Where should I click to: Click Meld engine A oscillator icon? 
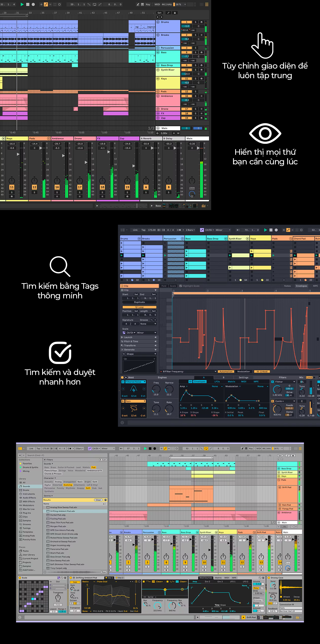134,389
